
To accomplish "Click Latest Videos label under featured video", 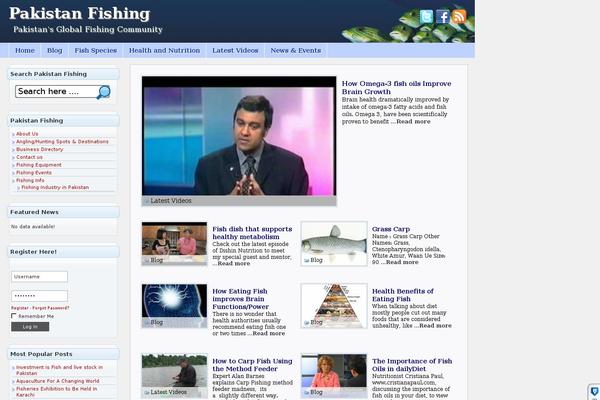I will coord(171,201).
